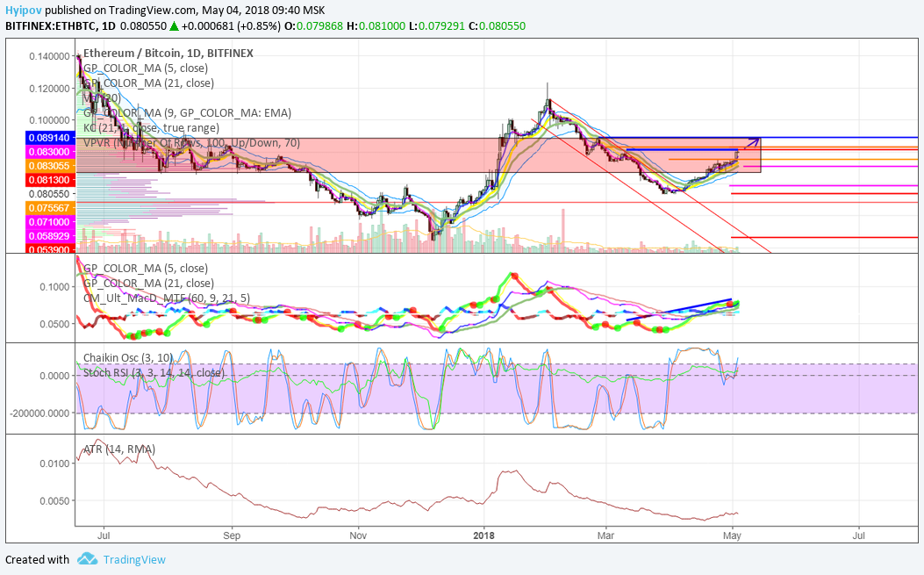This screenshot has width=924, height=575.
Task: Click the Nov label on time axis
Action: (x=358, y=535)
